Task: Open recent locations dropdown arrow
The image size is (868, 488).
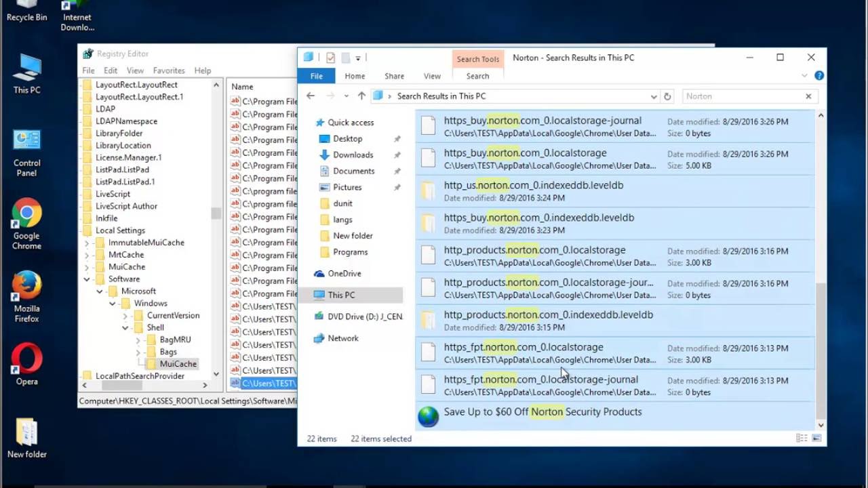Action: (x=346, y=96)
